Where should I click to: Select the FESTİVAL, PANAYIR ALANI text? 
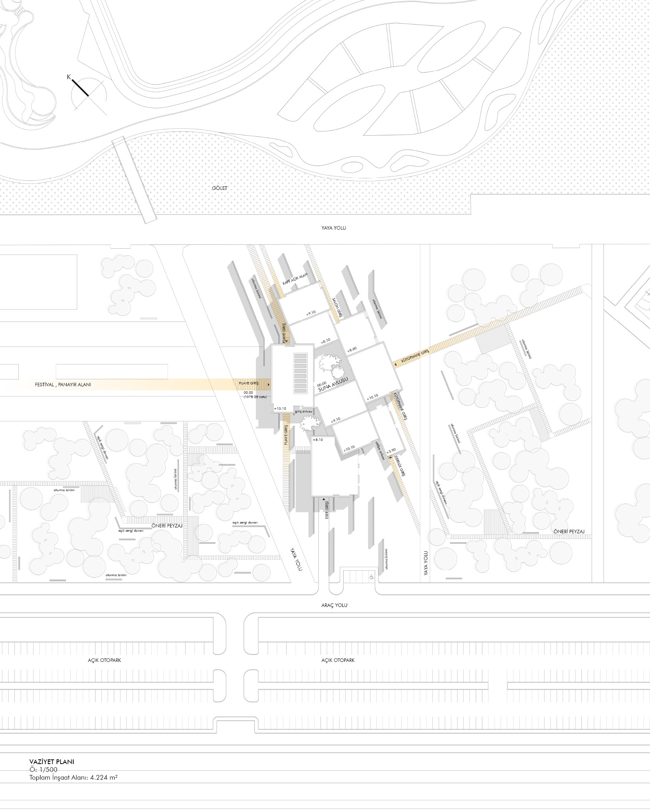[63, 384]
